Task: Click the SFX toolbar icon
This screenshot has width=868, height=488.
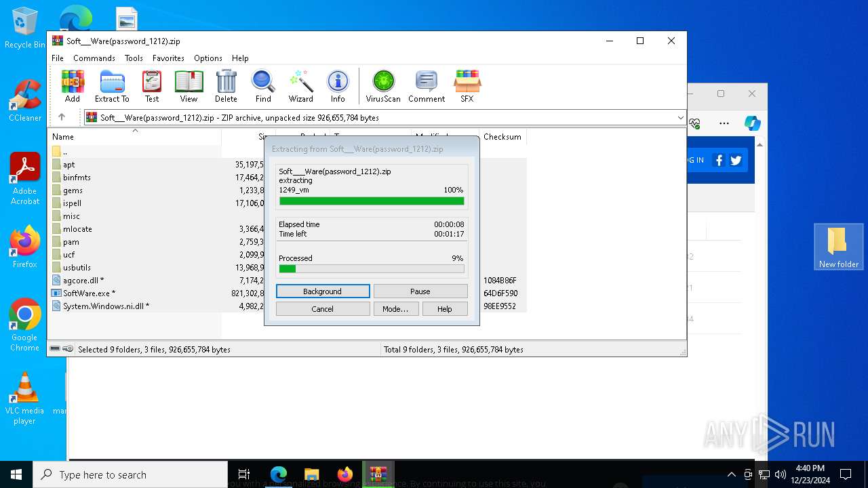Action: pyautogui.click(x=467, y=86)
